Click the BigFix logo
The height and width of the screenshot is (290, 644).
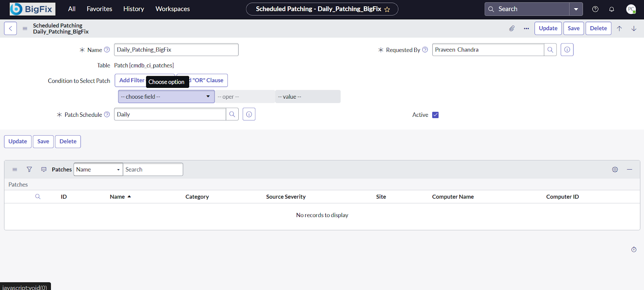33,9
